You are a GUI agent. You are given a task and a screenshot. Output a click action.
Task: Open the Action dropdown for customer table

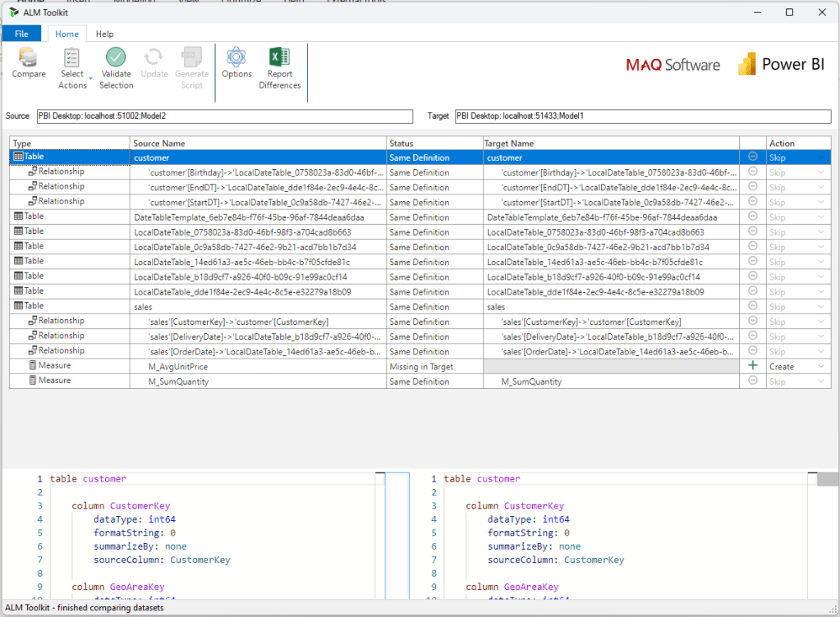(820, 158)
